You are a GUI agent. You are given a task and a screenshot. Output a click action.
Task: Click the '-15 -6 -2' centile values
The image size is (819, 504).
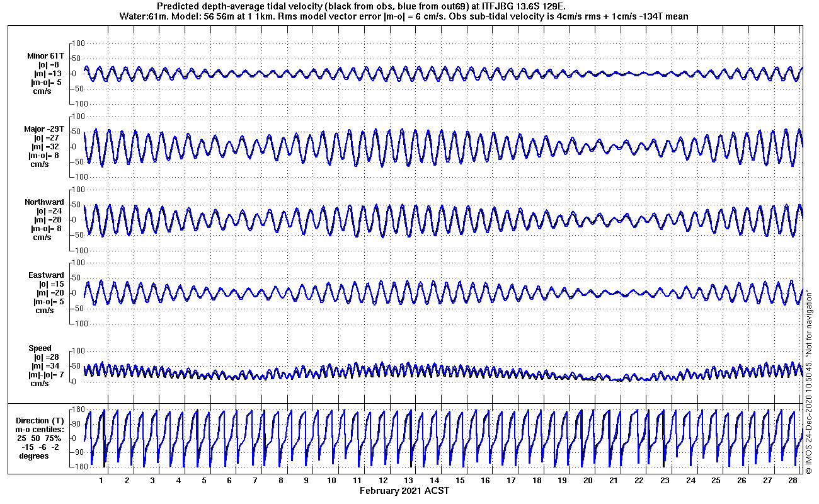click(39, 447)
